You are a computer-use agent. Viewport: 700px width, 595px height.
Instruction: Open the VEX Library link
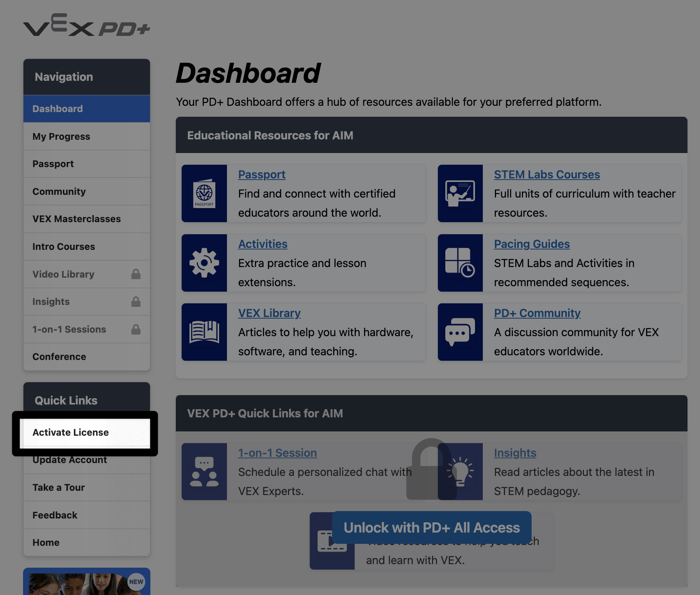coord(270,313)
